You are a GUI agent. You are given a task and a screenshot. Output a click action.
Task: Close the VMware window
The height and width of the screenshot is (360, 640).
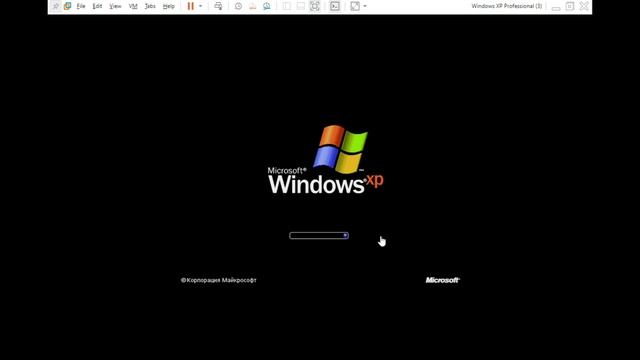[584, 6]
